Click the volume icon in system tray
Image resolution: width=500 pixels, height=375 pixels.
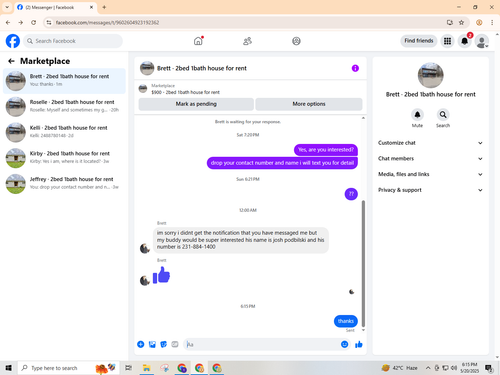454,368
